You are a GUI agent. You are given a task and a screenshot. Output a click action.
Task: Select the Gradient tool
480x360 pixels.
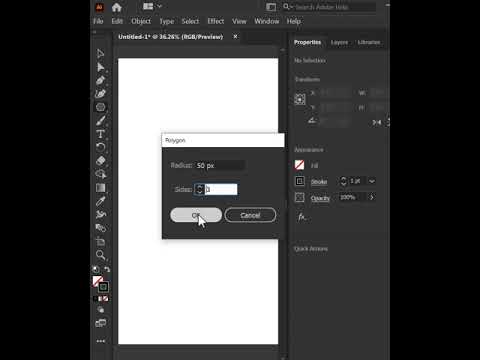[x=100, y=188]
